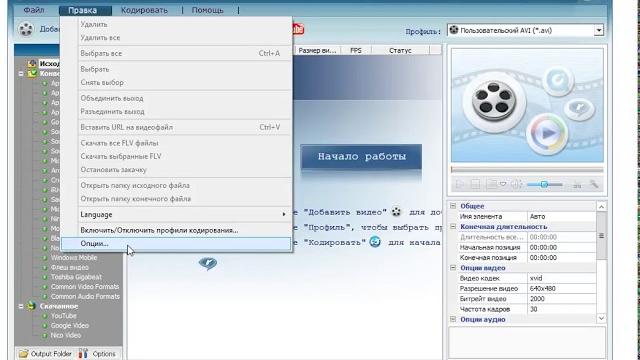The width and height of the screenshot is (640, 360).
Task: Click the Toshiba Gigabeat profile icon
Action: (x=45, y=277)
